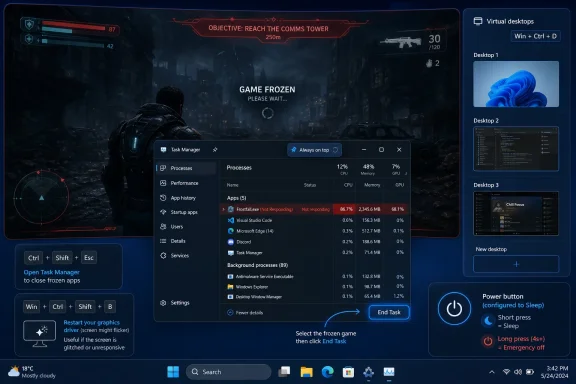Click the Open Task Manager link
The image size is (576, 384).
51,272
